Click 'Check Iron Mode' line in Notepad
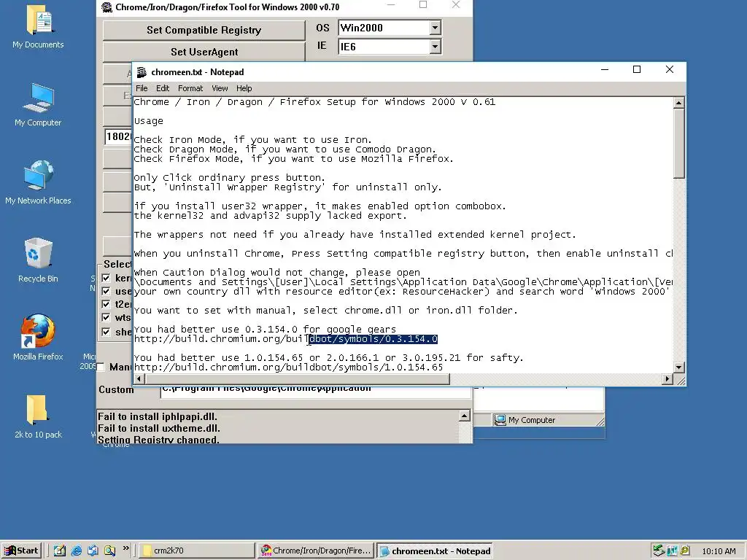The image size is (747, 560). click(x=252, y=140)
